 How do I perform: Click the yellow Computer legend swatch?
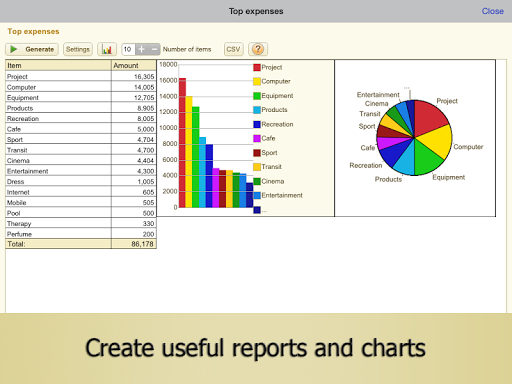[257, 81]
